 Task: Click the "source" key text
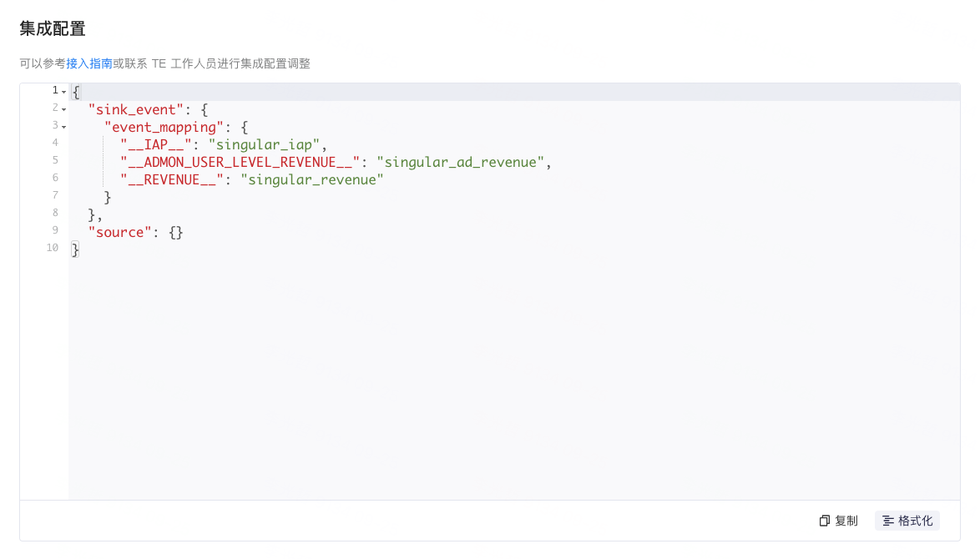[120, 232]
